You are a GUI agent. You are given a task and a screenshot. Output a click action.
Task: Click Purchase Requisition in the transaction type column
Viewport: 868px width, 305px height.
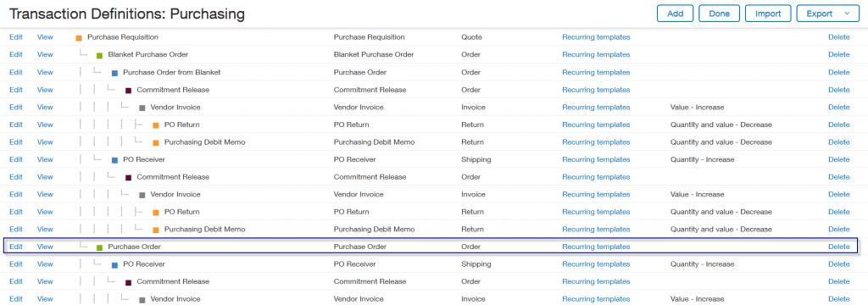pos(370,37)
